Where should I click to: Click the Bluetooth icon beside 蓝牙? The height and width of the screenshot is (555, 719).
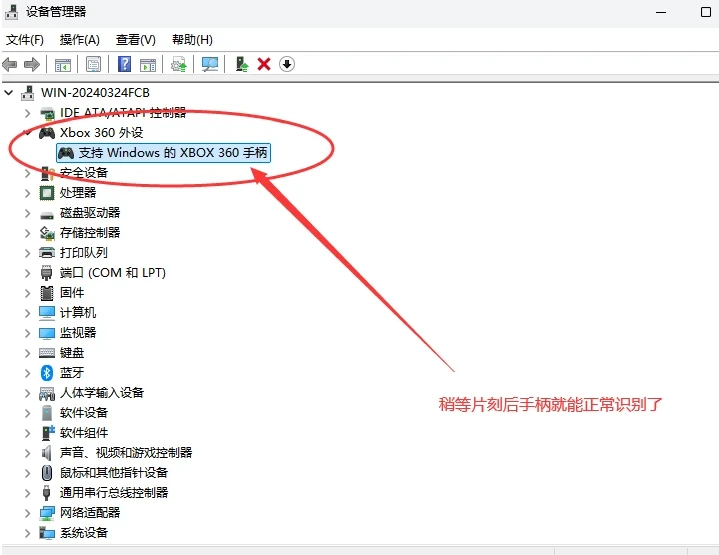[x=47, y=372]
